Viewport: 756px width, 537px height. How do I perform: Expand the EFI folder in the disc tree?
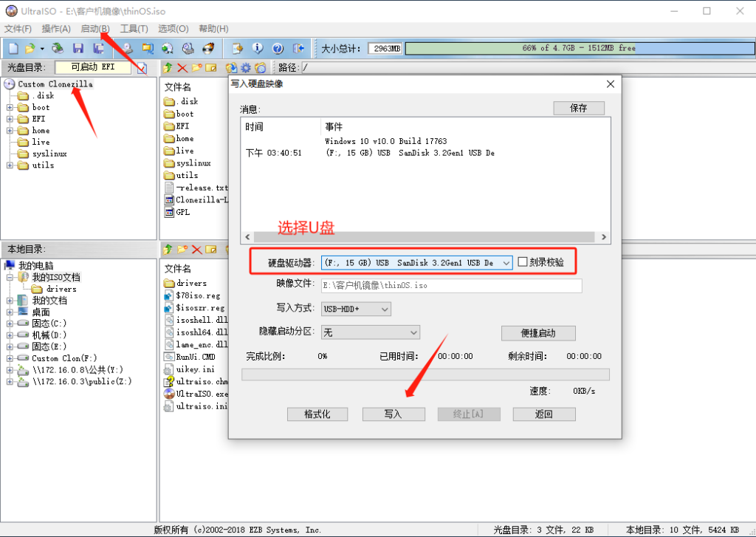10,119
